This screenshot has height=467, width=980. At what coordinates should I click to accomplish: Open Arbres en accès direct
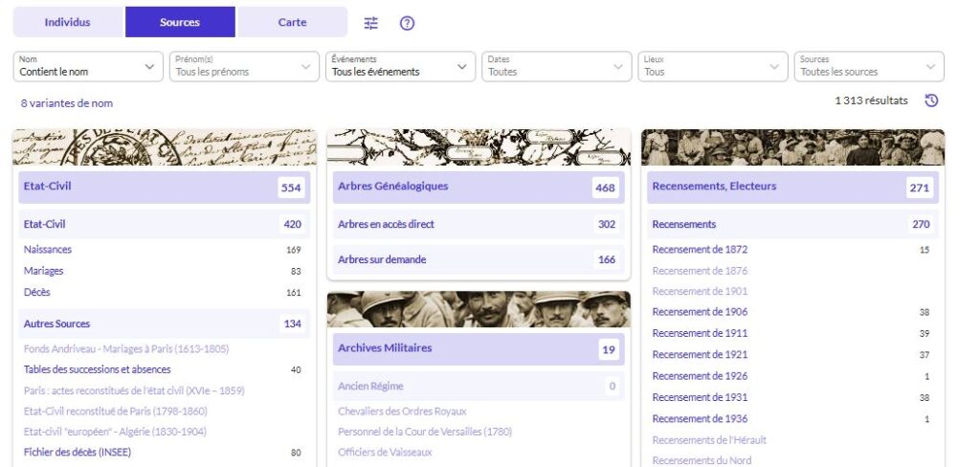pos(386,224)
